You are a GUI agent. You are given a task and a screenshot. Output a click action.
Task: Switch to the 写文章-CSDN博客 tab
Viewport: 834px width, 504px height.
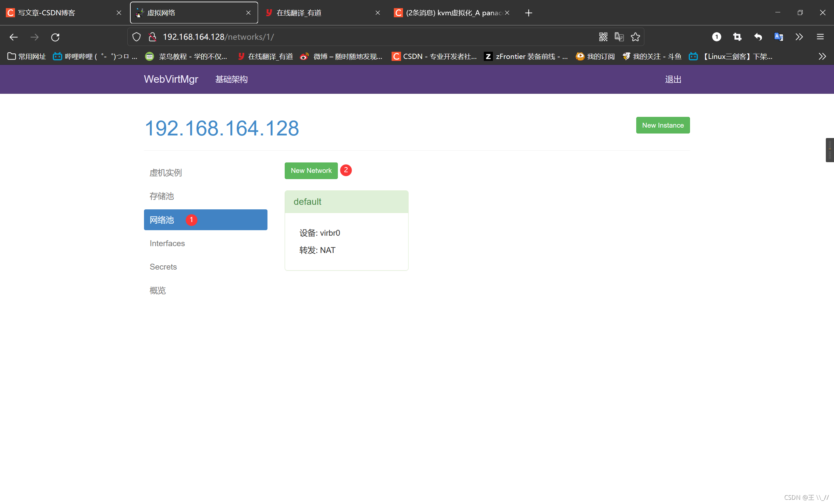(x=64, y=13)
